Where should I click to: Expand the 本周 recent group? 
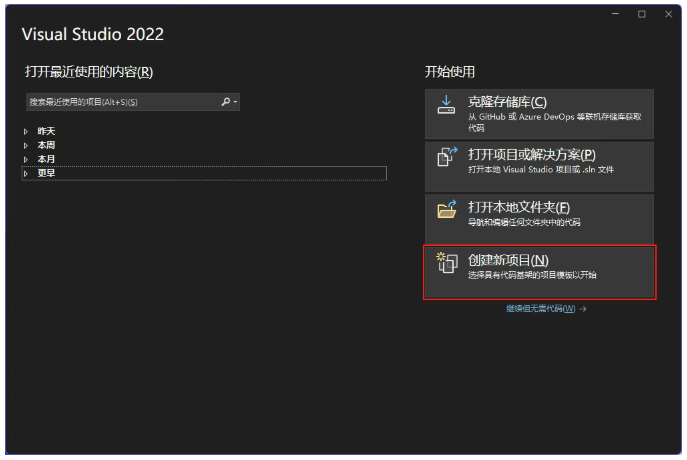(26, 145)
